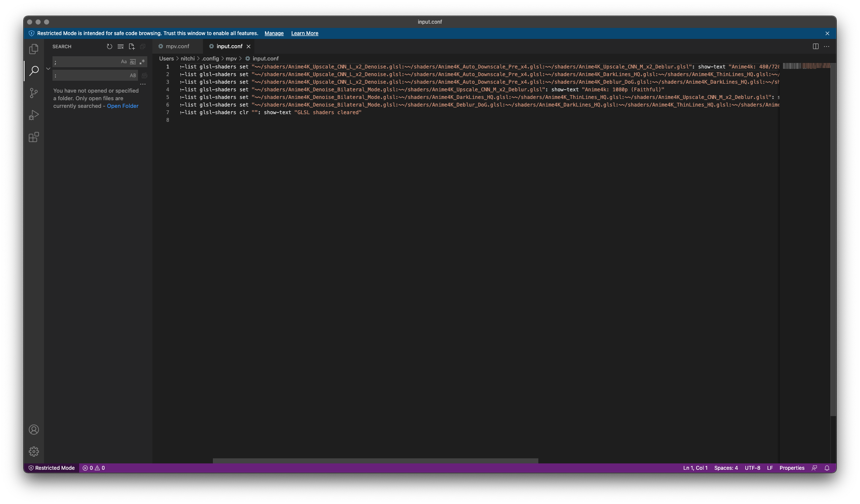Click the Open Folder link
860x504 pixels.
coord(123,106)
